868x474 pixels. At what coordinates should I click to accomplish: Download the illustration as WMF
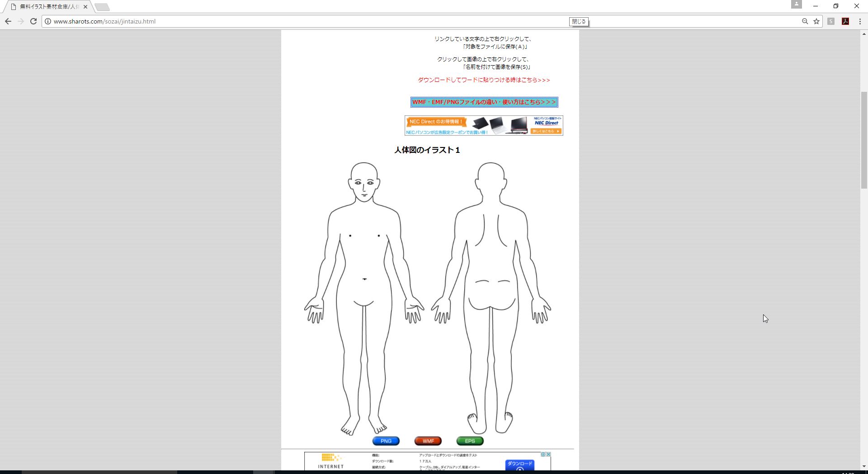click(x=427, y=441)
